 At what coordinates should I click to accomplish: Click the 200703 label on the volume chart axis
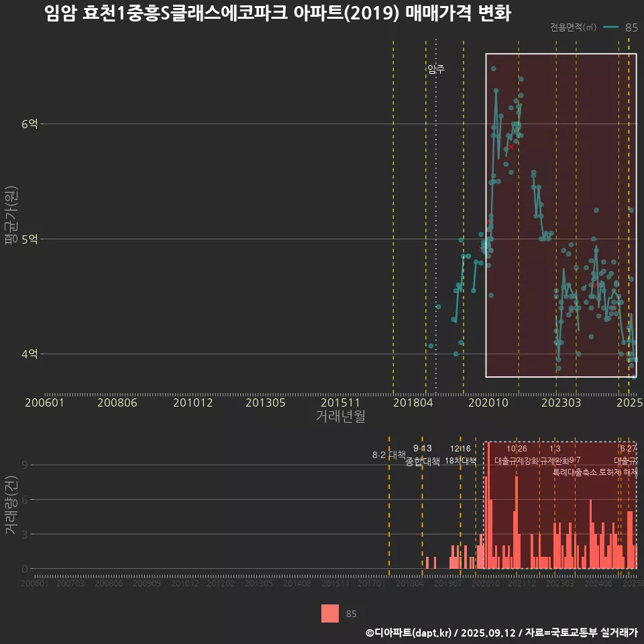pyautogui.click(x=70, y=583)
